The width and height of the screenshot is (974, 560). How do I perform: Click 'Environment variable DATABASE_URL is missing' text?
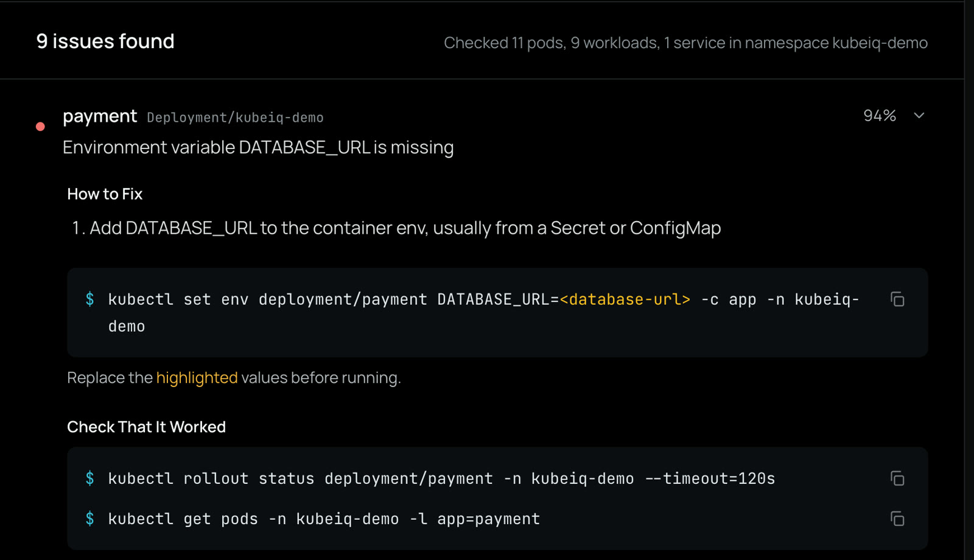coord(258,147)
